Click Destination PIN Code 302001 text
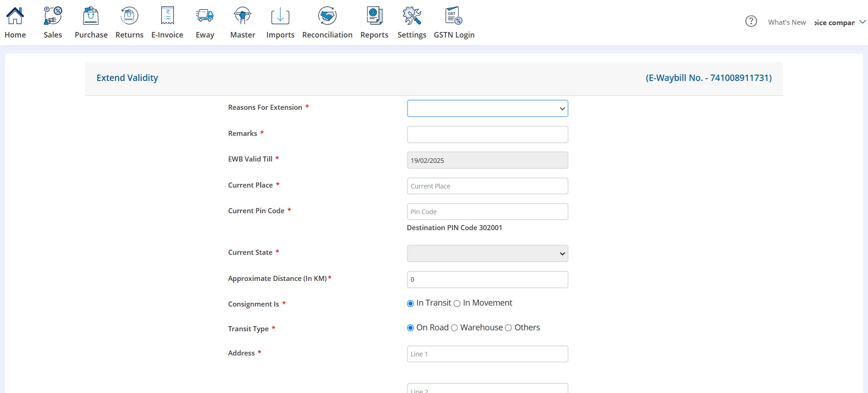This screenshot has width=868, height=393. tap(455, 228)
